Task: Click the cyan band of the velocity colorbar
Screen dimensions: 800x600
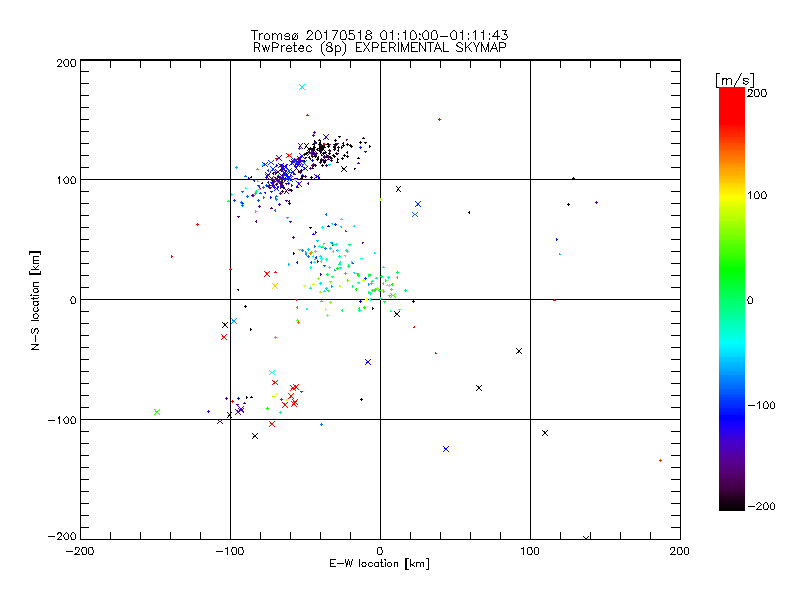Action: (x=732, y=344)
